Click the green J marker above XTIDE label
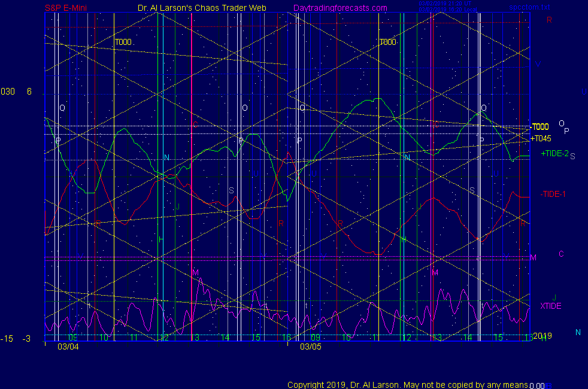 [554, 297]
